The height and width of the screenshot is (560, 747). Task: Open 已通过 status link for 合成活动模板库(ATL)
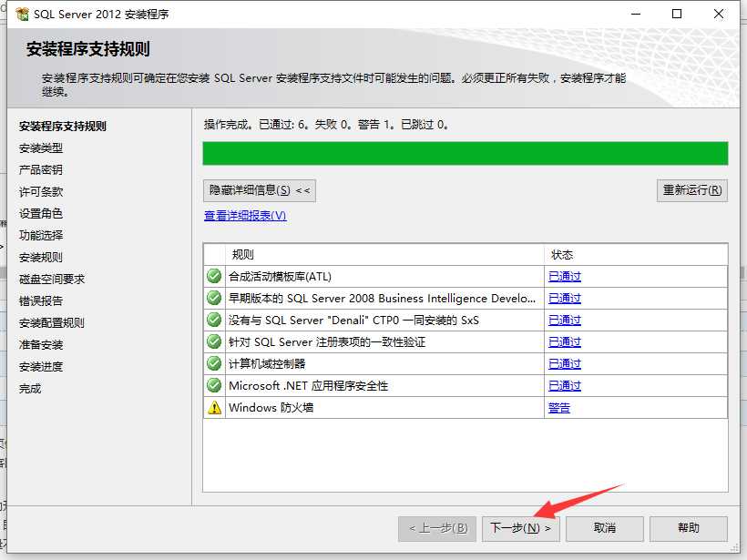tap(565, 277)
